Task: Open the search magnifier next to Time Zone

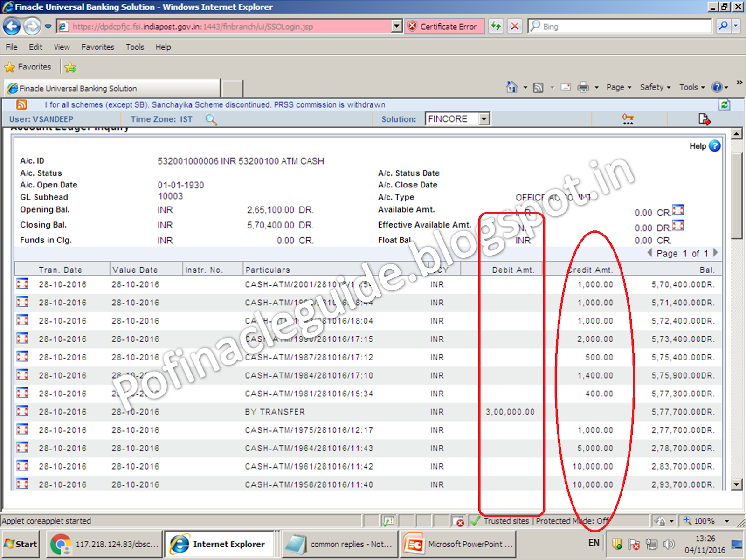Action: [211, 120]
